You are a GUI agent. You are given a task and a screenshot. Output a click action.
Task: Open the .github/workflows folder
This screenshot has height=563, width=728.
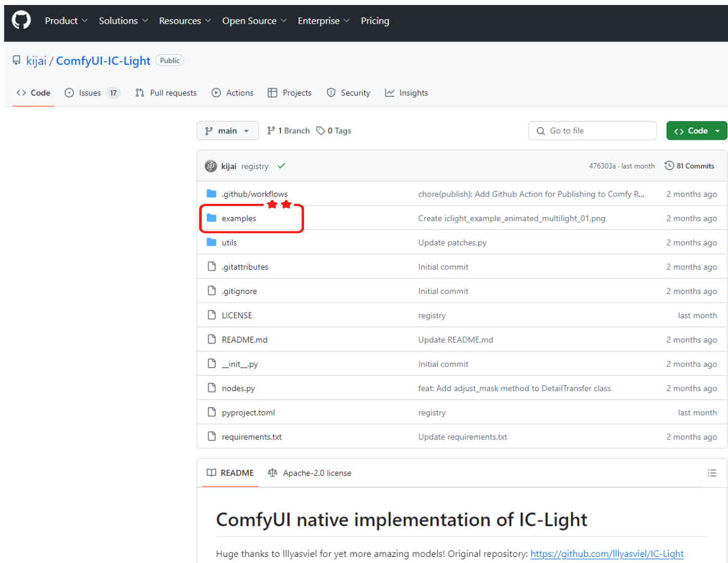click(255, 194)
